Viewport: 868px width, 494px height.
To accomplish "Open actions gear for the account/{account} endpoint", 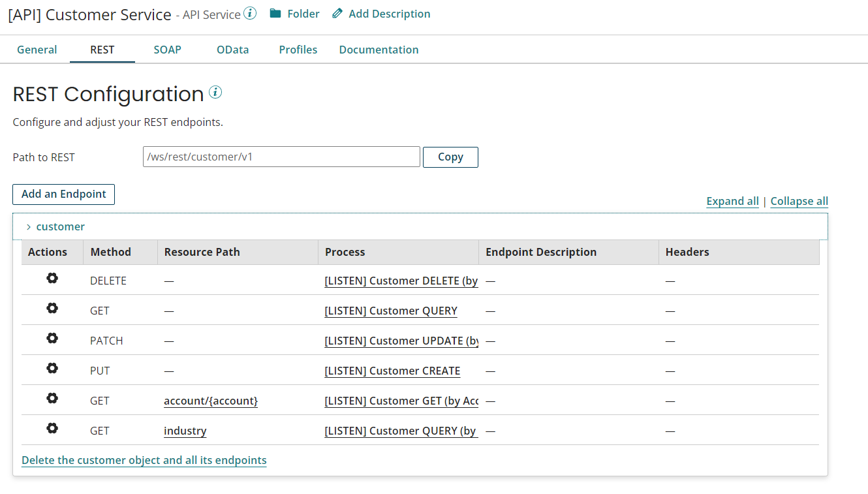I will (52, 398).
